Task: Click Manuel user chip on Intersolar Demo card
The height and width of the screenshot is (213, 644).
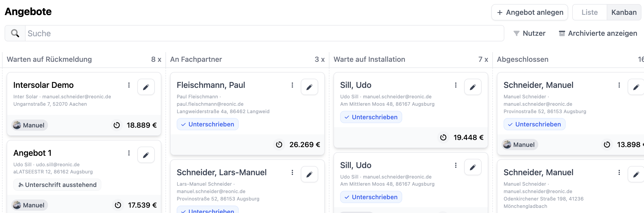Action: 30,125
